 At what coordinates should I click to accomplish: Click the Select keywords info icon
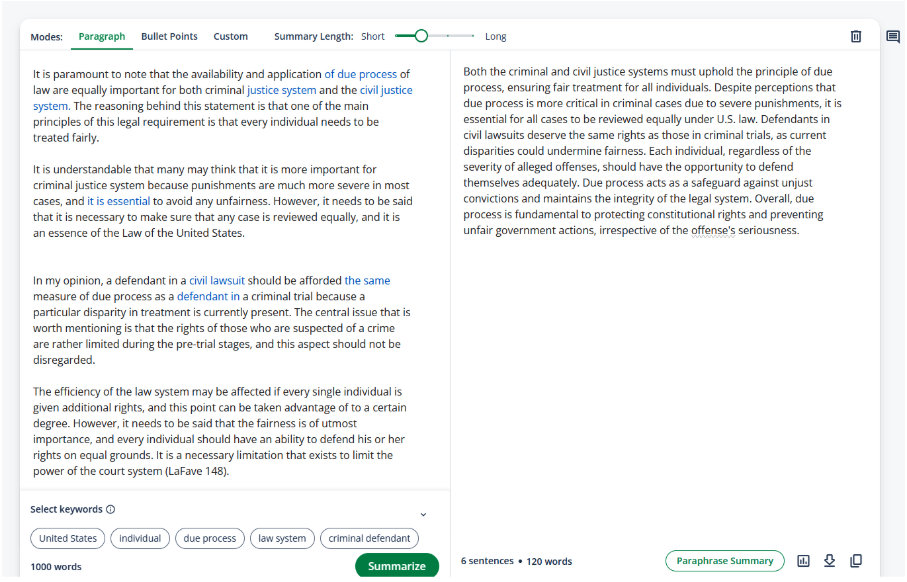coord(110,509)
